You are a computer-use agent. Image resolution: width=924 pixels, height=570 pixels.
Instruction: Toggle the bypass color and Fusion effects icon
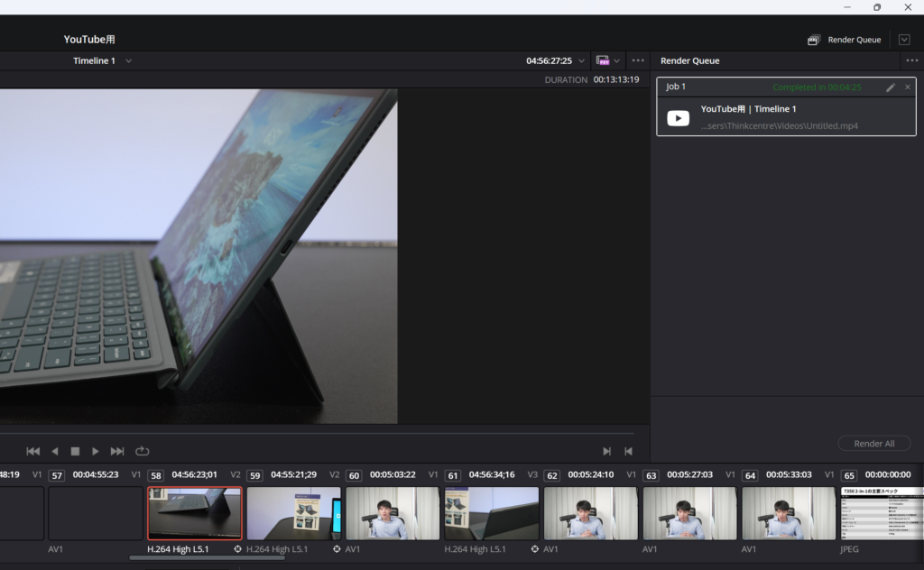click(x=602, y=60)
